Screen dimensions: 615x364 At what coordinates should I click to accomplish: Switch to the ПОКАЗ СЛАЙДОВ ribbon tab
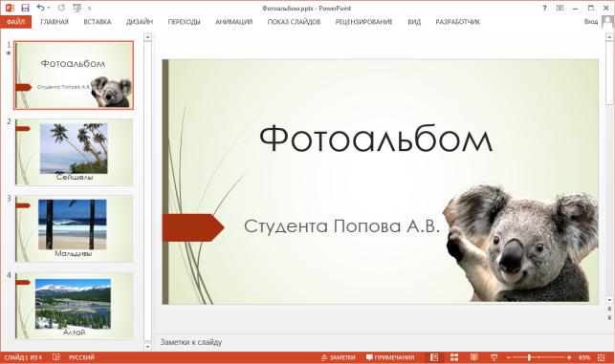pos(295,22)
